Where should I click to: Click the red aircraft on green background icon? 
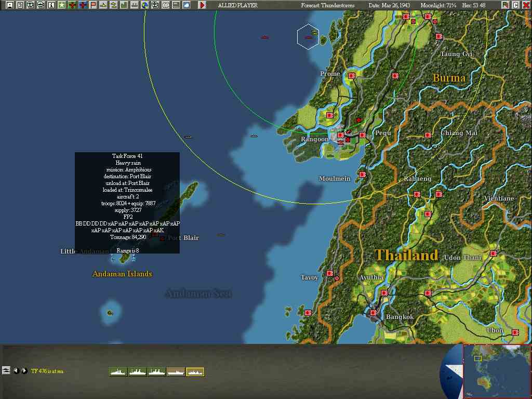72,5
